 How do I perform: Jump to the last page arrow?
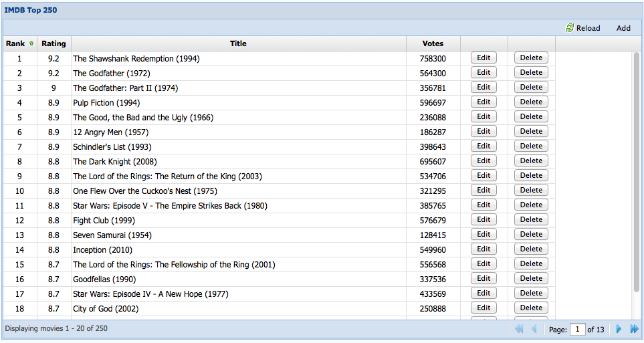(634, 329)
